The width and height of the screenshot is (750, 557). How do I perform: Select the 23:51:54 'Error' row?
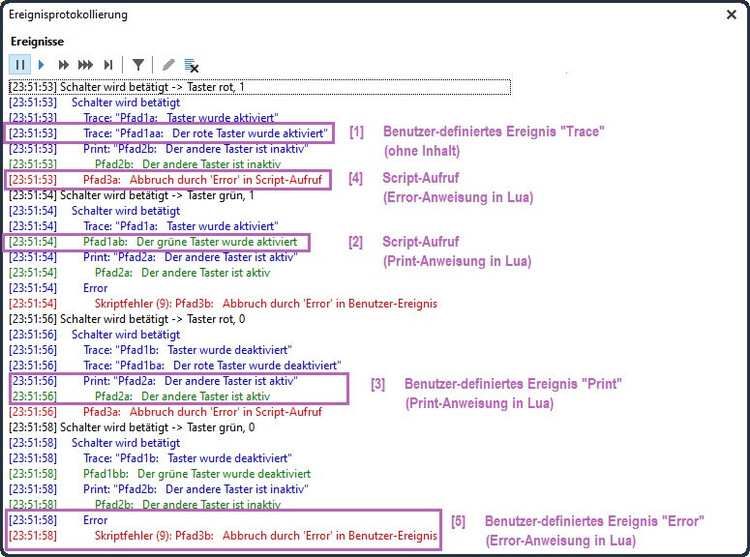pos(58,288)
